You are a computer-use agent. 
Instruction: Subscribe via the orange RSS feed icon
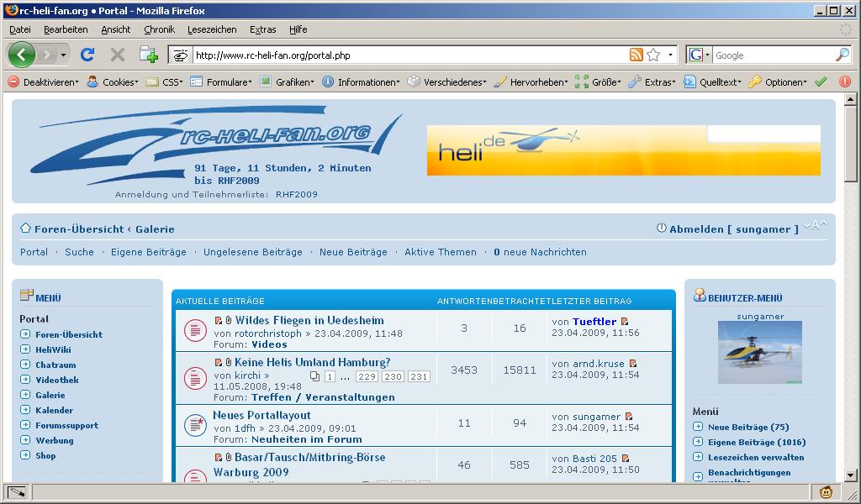pyautogui.click(x=636, y=55)
